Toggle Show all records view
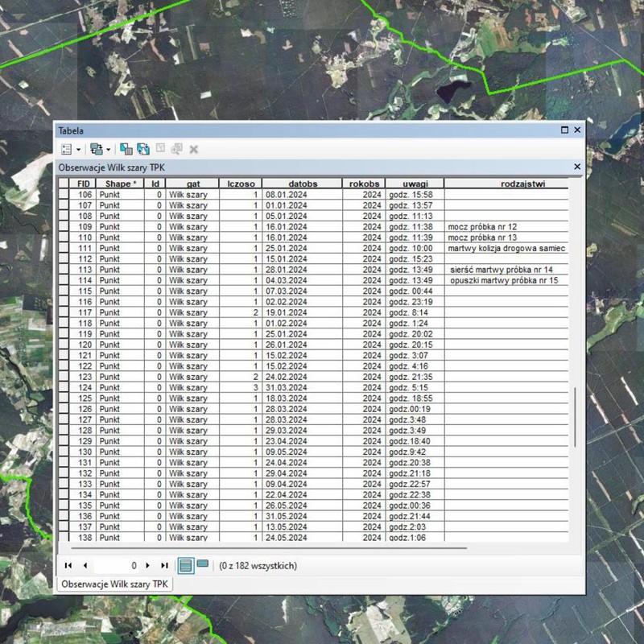This screenshot has height=644, width=644. [186, 565]
